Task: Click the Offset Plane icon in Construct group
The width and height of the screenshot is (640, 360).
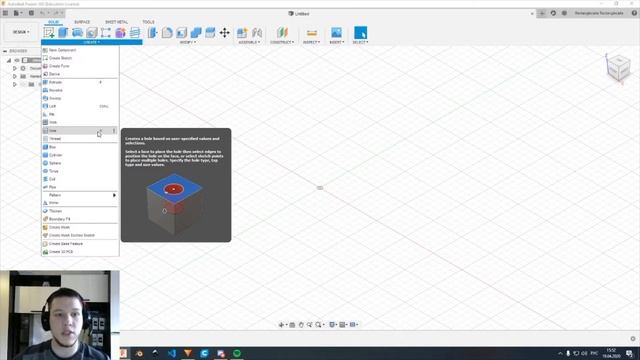Action: click(x=282, y=33)
